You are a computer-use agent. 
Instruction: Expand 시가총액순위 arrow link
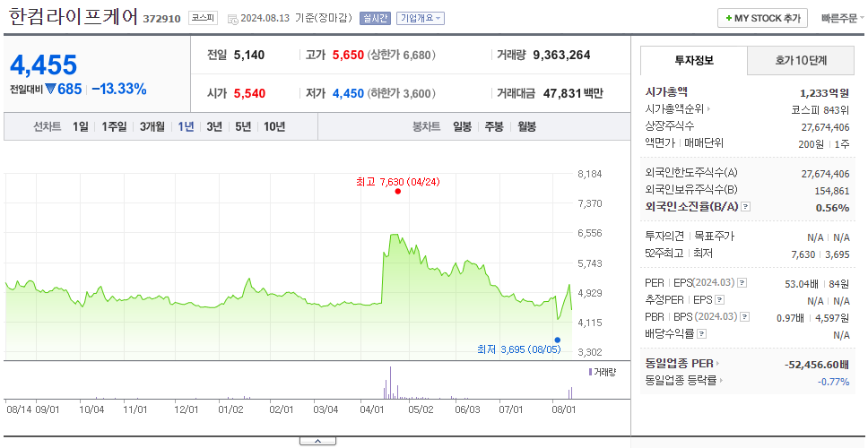(679, 109)
